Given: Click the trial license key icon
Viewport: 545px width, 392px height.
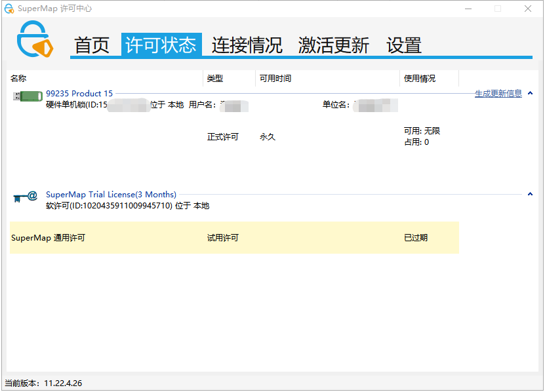Looking at the screenshot, I should coord(26,197).
